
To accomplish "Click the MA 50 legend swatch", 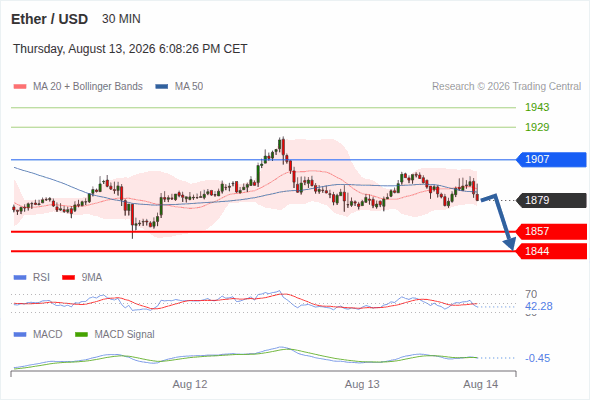I will point(162,87).
